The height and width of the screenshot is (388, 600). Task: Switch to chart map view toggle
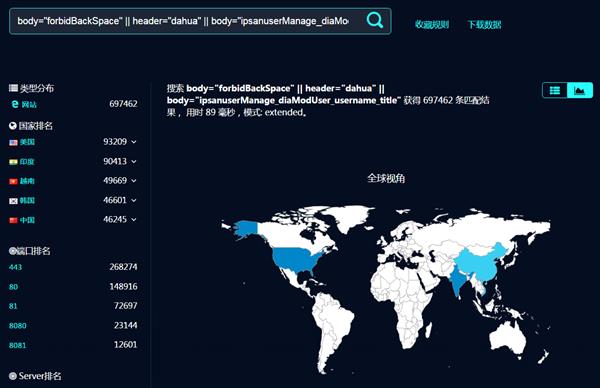(580, 90)
